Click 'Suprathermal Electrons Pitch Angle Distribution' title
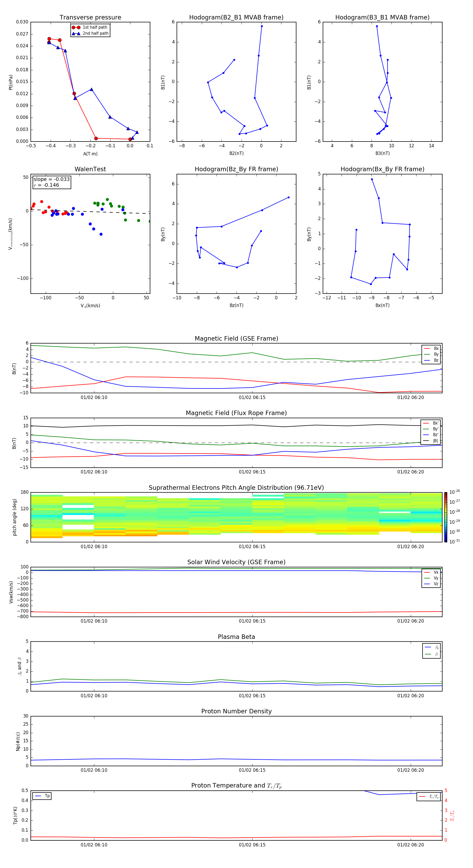 (236, 488)
